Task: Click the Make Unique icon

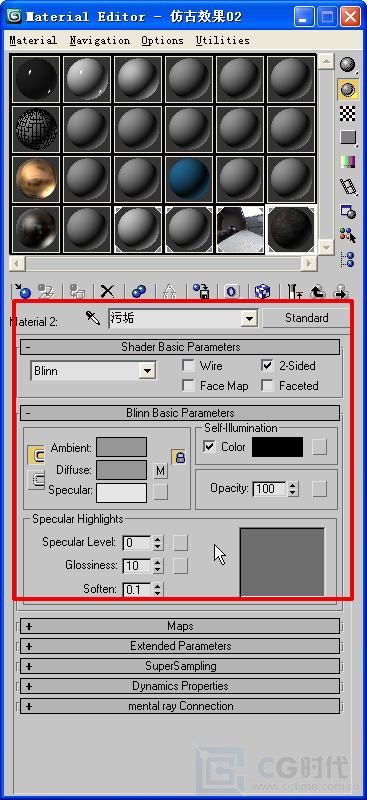Action: tap(169, 291)
